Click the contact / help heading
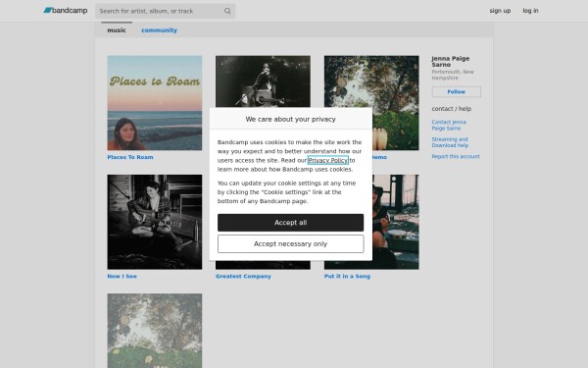Screen dimensions: 588x368 pos(451,109)
